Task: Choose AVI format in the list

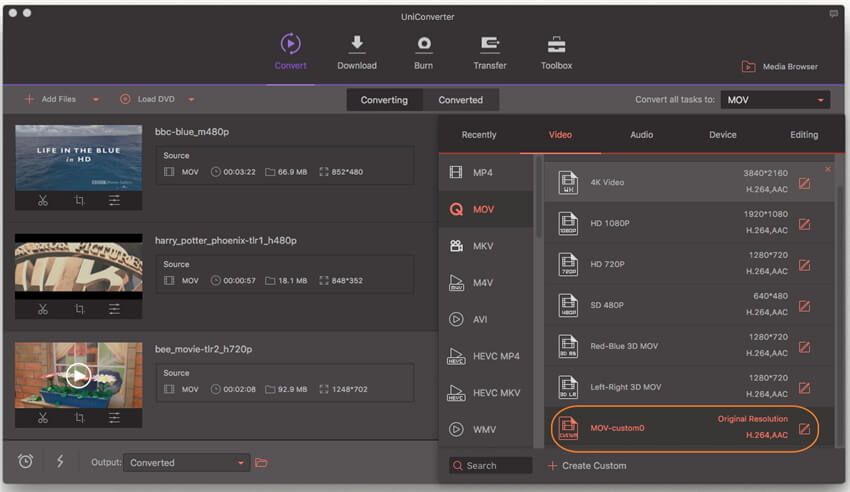Action: [x=486, y=319]
